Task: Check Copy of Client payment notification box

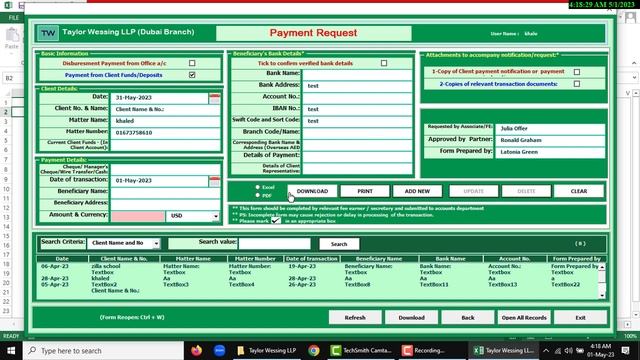Action: pyautogui.click(x=577, y=72)
